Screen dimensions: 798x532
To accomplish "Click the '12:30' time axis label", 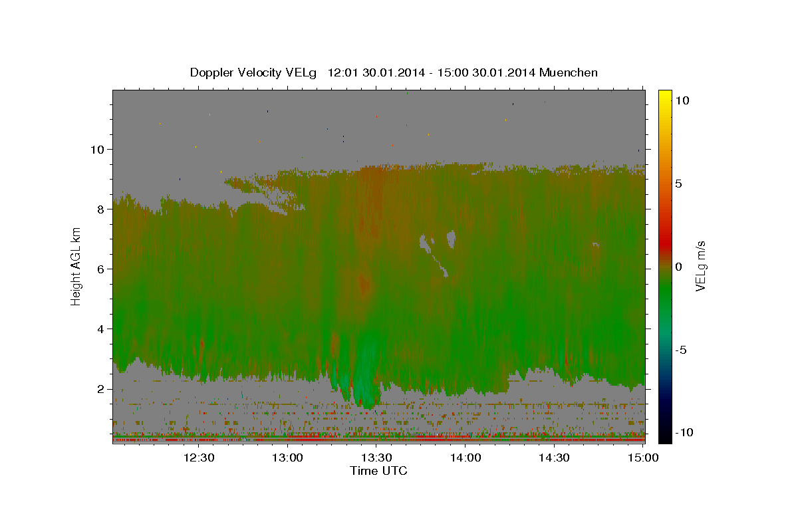I will (198, 458).
